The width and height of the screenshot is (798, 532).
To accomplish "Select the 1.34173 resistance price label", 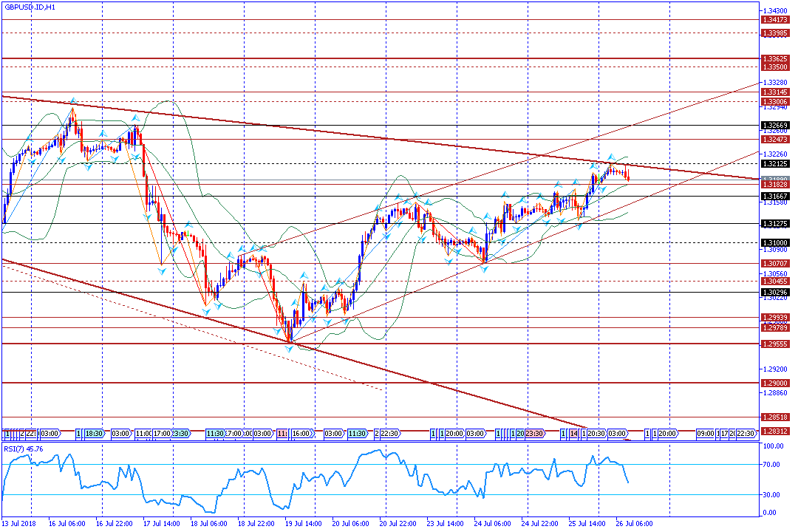I will point(775,20).
